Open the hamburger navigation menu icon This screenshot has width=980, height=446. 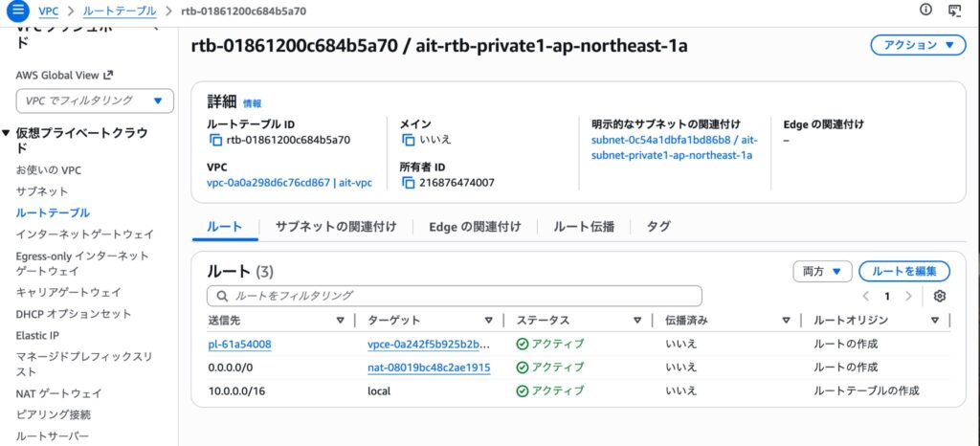(16, 11)
